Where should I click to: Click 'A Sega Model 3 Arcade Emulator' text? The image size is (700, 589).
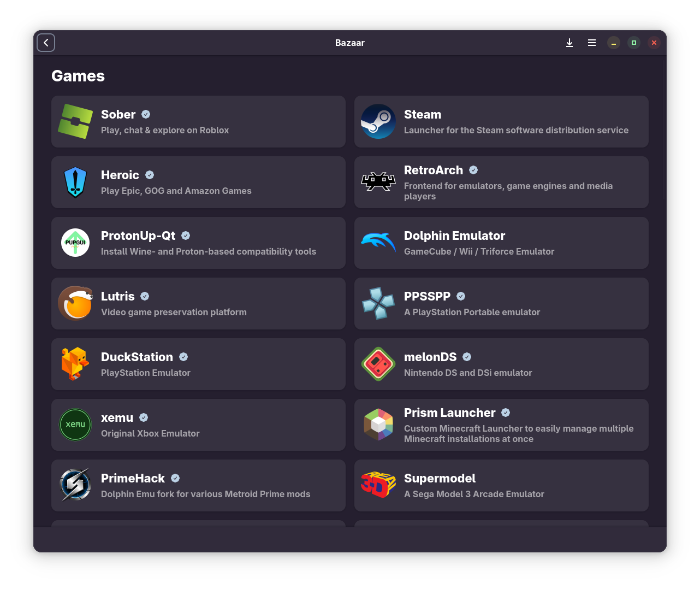pyautogui.click(x=474, y=494)
